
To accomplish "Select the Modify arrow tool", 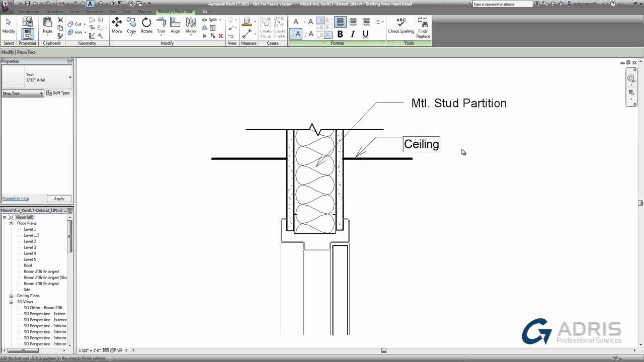I will (9, 26).
